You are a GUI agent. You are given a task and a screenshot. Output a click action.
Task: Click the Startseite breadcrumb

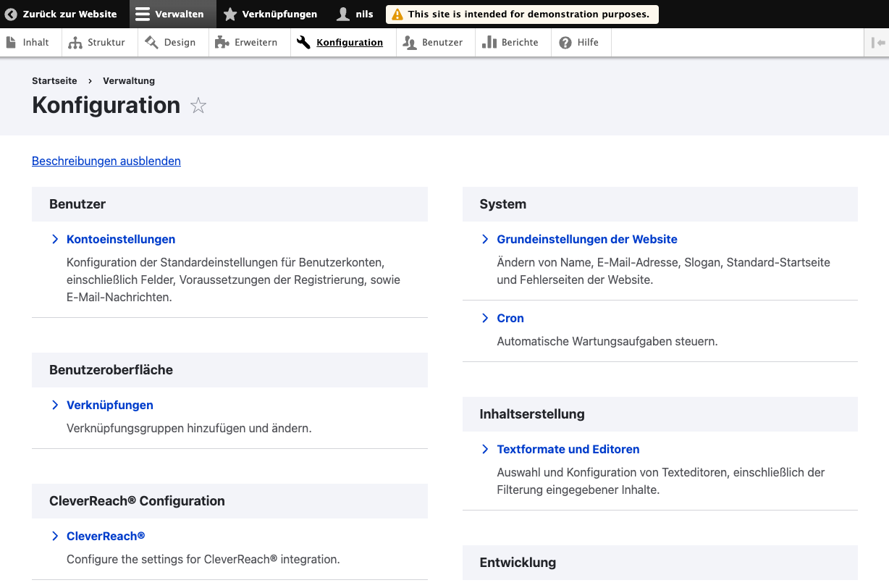54,81
